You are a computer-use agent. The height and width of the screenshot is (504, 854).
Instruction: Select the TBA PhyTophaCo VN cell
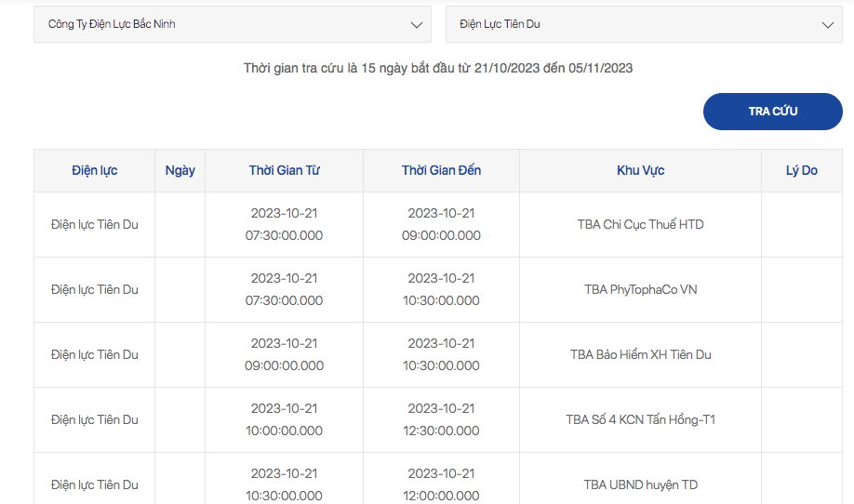click(640, 289)
